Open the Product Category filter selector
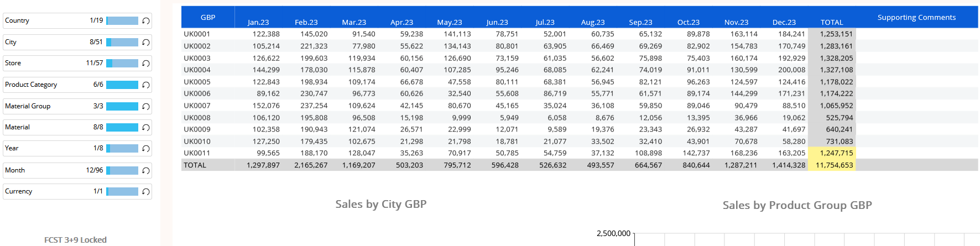 point(77,85)
